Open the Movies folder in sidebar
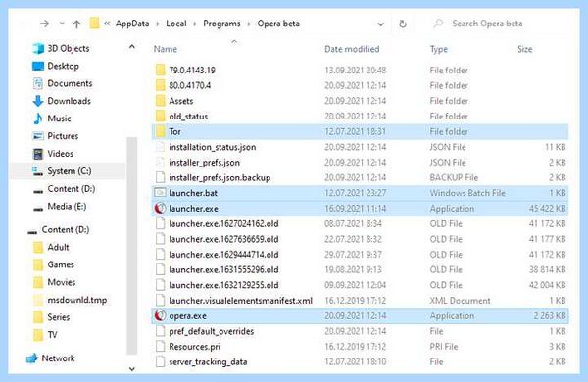588x382 pixels. (62, 283)
